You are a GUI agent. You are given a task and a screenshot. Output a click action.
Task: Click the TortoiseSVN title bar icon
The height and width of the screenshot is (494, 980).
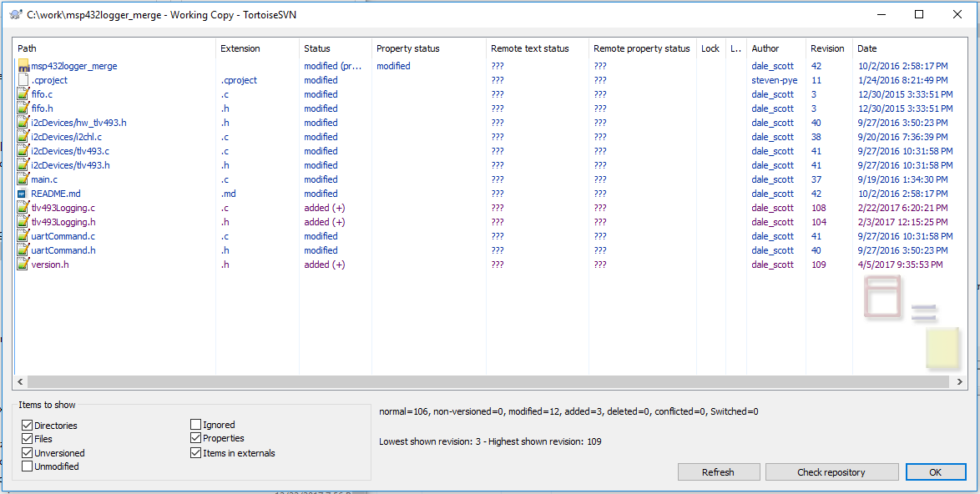[x=18, y=14]
